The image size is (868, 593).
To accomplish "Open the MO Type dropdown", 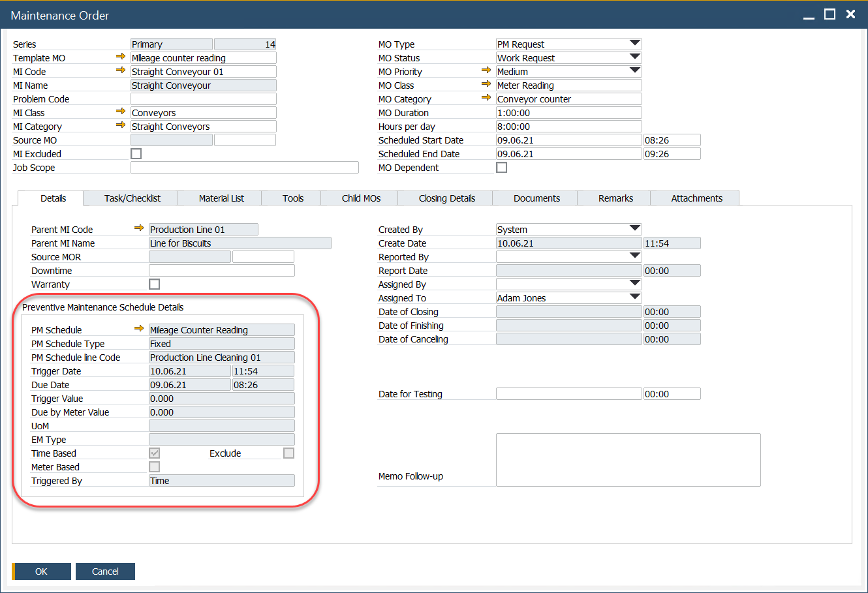I will pos(634,44).
